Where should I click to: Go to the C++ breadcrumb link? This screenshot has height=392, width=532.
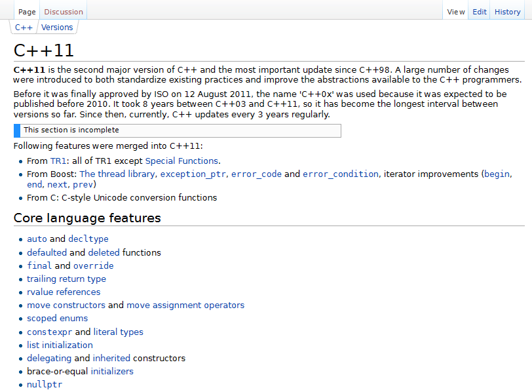(x=24, y=28)
